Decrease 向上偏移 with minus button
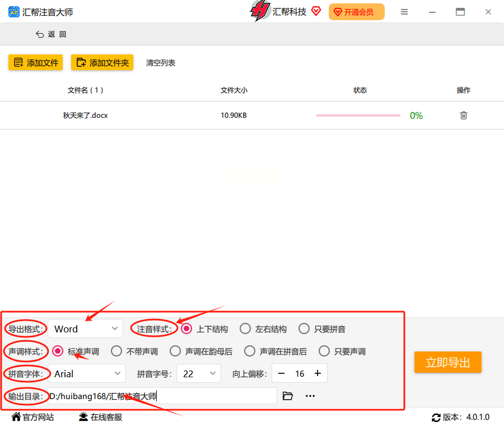504x426 pixels. [x=281, y=373]
